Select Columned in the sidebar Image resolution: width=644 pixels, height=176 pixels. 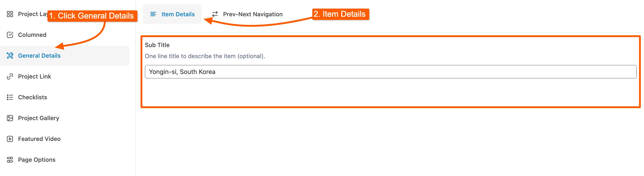[x=32, y=35]
